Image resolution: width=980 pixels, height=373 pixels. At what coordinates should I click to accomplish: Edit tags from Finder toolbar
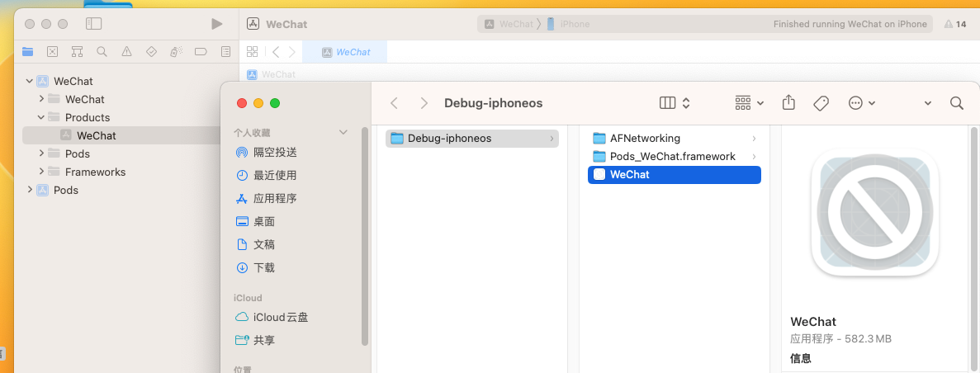click(821, 103)
